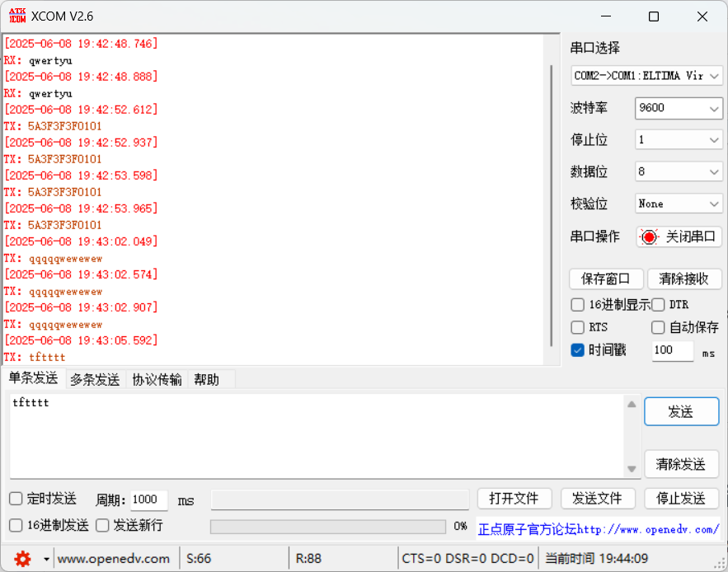Enable 16进制发送 hex send checkbox
The image size is (728, 572).
[x=16, y=525]
